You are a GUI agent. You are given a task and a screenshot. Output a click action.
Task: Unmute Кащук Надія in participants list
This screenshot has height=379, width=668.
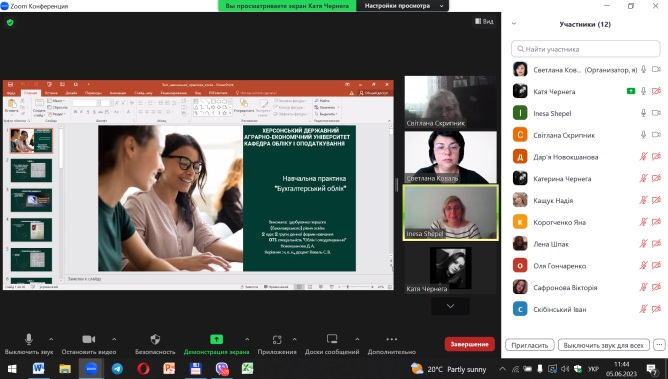644,200
